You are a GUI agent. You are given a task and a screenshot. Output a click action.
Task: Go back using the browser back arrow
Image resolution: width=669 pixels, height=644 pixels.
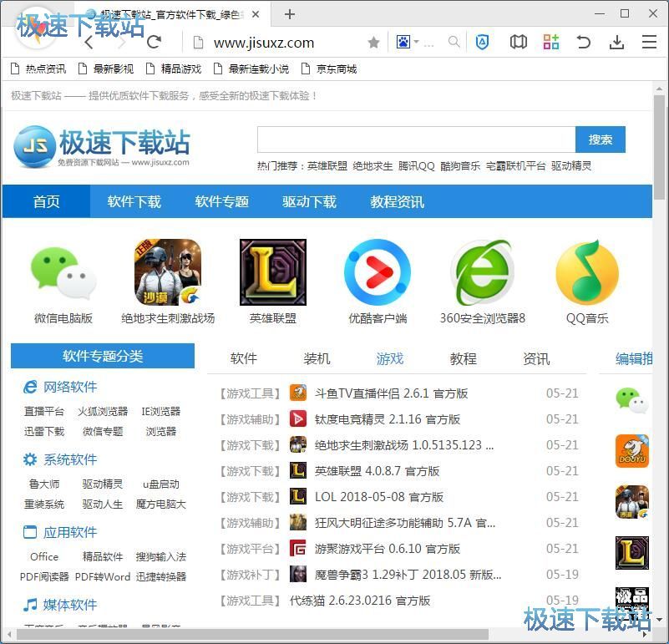click(x=89, y=42)
